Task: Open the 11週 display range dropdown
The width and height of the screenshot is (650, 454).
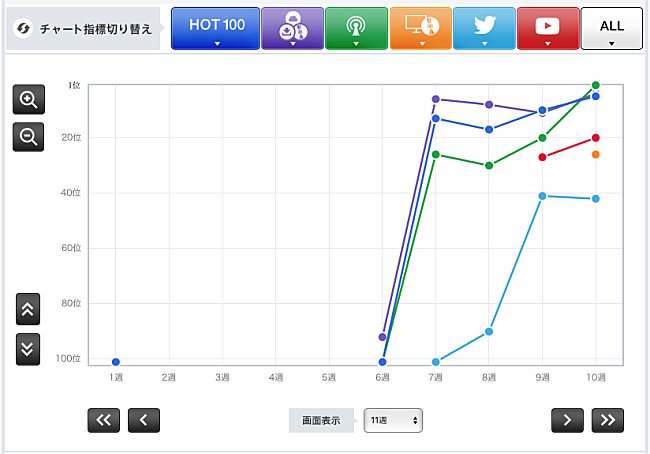Action: click(393, 421)
